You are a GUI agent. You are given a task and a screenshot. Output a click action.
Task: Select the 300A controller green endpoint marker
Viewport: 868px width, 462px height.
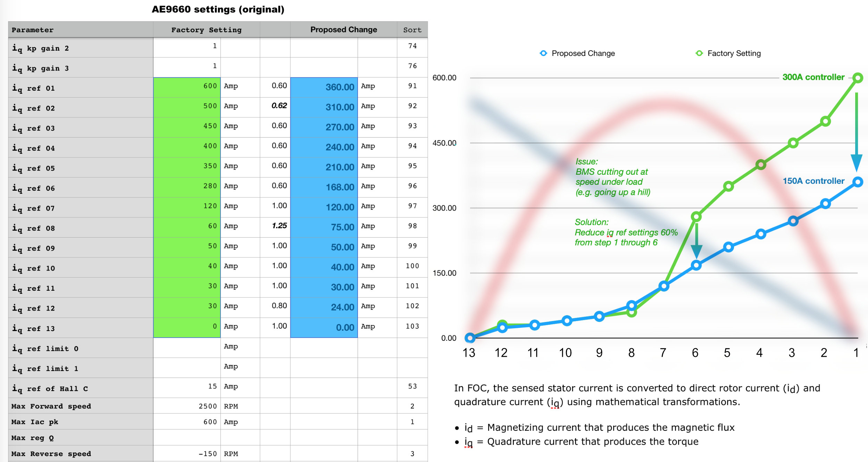click(x=858, y=78)
